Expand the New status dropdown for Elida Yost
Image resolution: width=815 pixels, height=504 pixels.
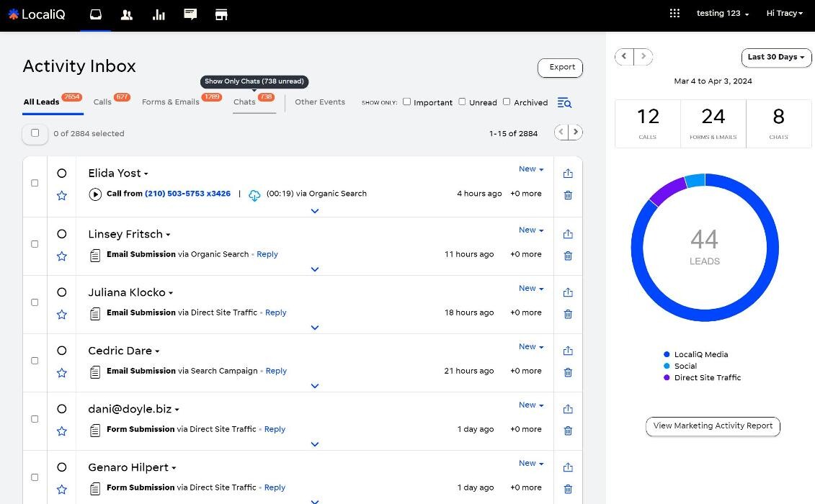(531, 169)
